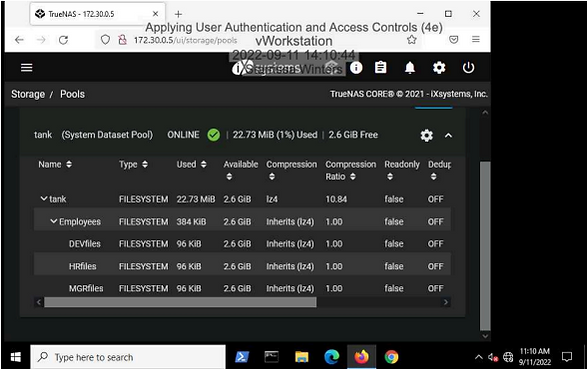
Task: Click the power icon in the header
Action: 468,68
